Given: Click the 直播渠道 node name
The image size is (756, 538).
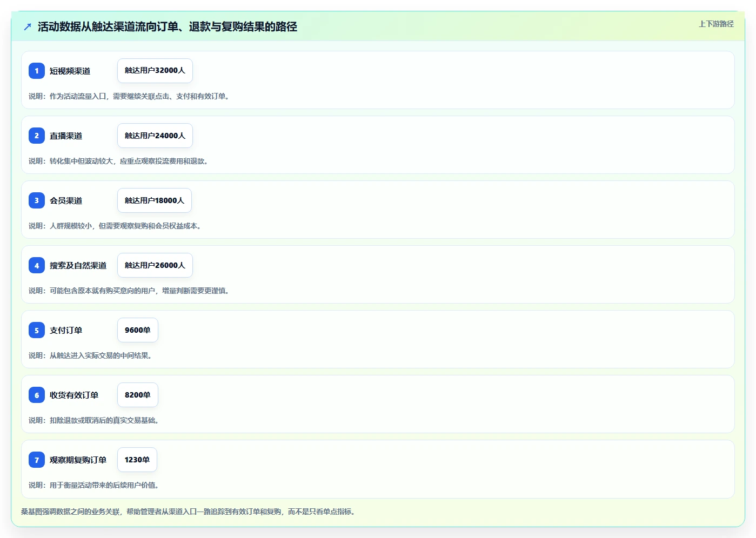Looking at the screenshot, I should coord(66,136).
